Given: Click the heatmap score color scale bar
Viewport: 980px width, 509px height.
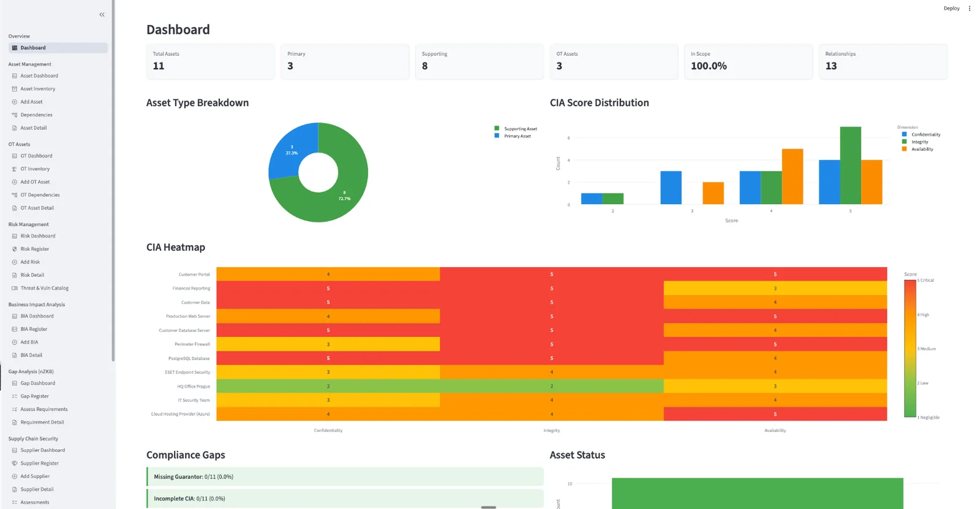Looking at the screenshot, I should (x=910, y=349).
